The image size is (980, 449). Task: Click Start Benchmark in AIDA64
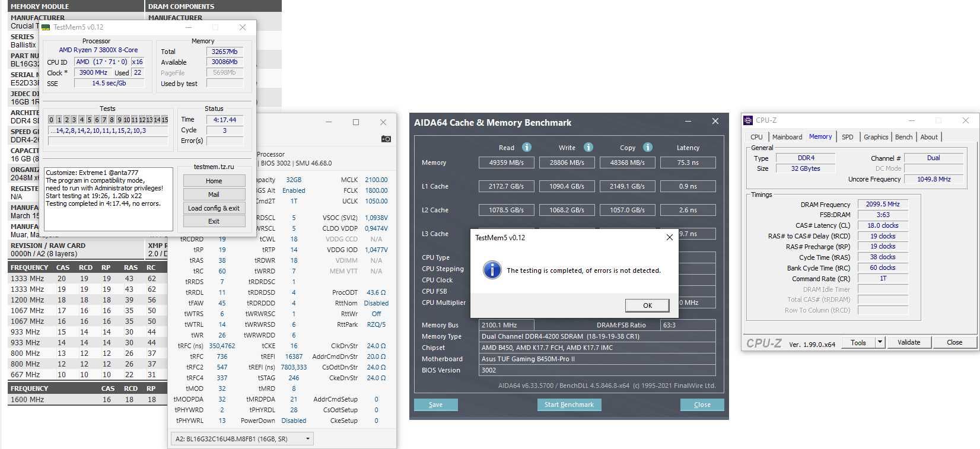click(569, 405)
